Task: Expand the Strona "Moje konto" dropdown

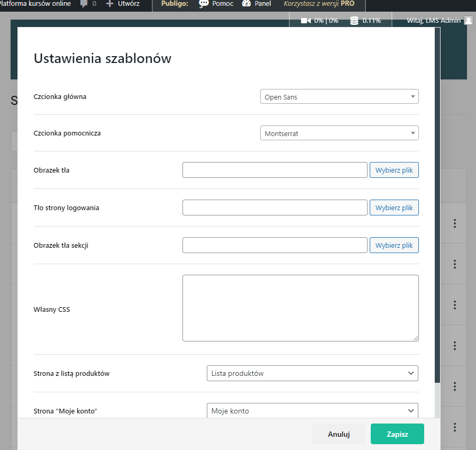Action: pyautogui.click(x=313, y=410)
